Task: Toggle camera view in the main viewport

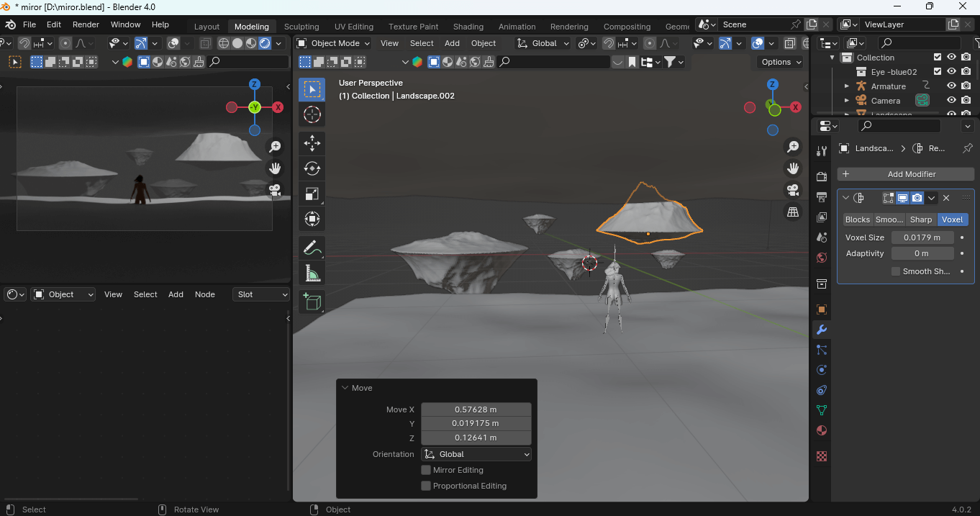Action: 793,190
